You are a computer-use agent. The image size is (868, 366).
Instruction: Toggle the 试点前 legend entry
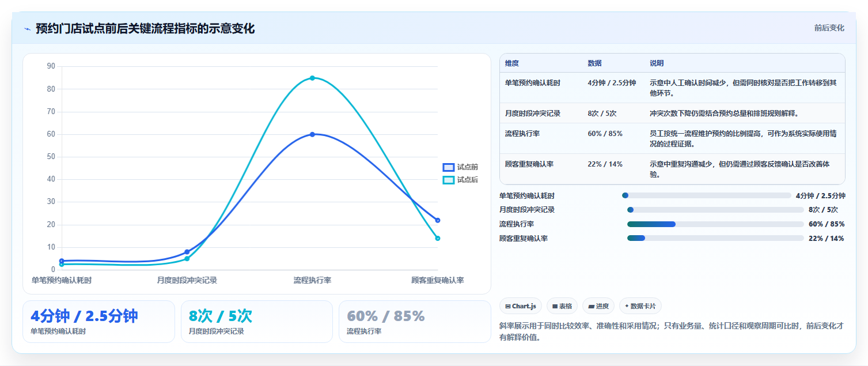pyautogui.click(x=460, y=167)
